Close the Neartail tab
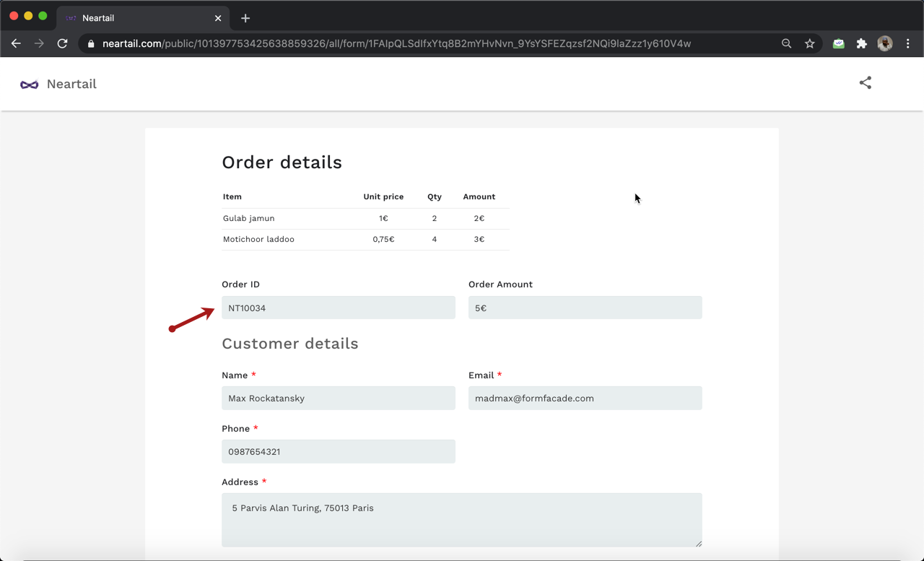 [x=218, y=18]
